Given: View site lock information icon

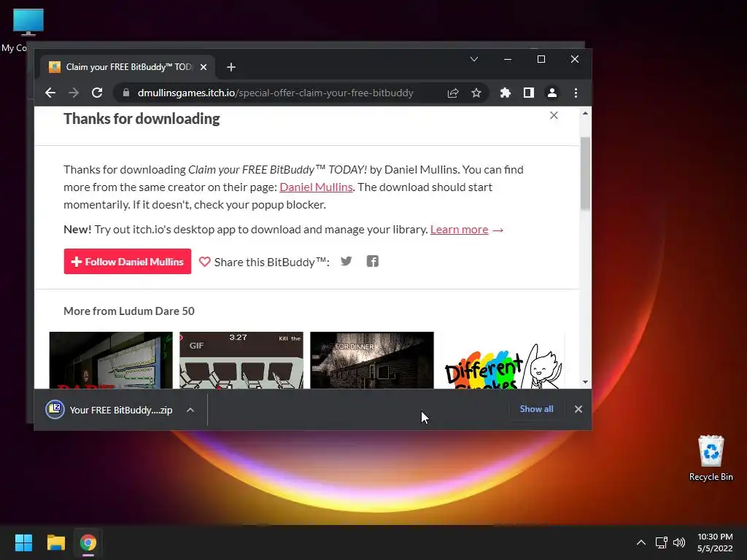Looking at the screenshot, I should pos(125,93).
